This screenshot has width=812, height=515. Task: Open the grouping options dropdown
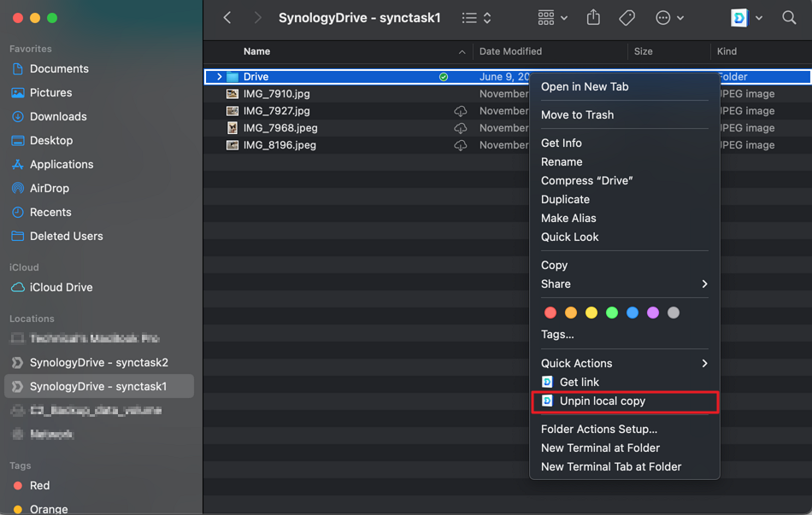[x=551, y=18]
